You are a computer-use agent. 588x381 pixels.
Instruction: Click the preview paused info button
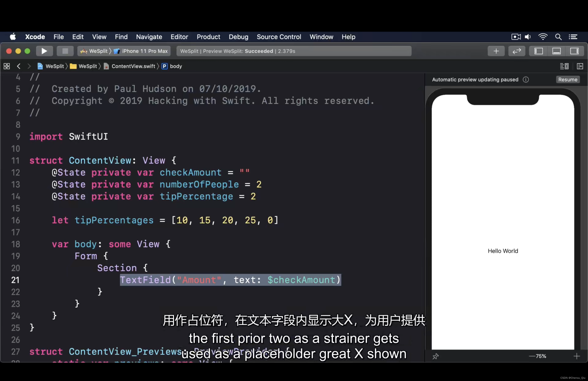(526, 80)
